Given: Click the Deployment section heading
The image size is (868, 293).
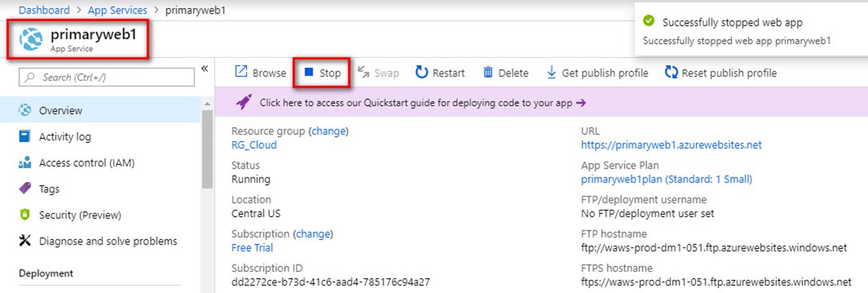Looking at the screenshot, I should 46,273.
